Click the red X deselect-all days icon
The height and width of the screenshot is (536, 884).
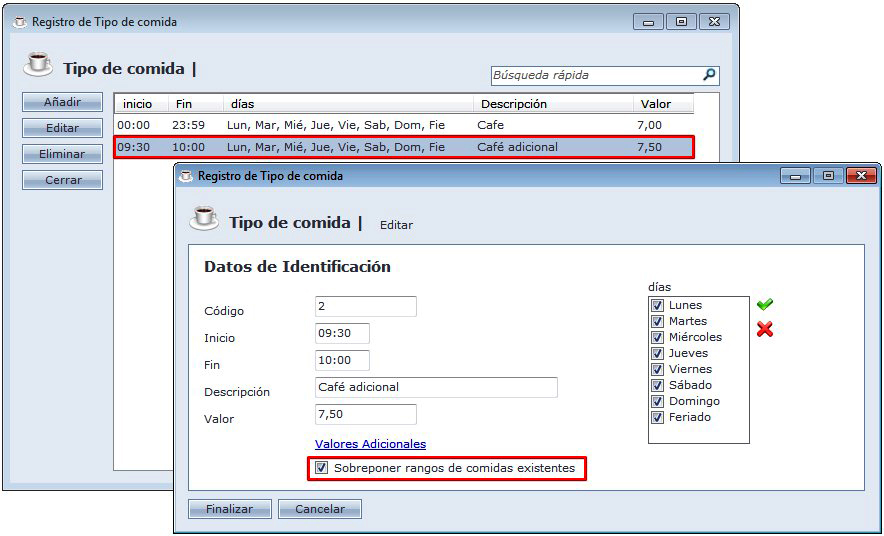(765, 329)
